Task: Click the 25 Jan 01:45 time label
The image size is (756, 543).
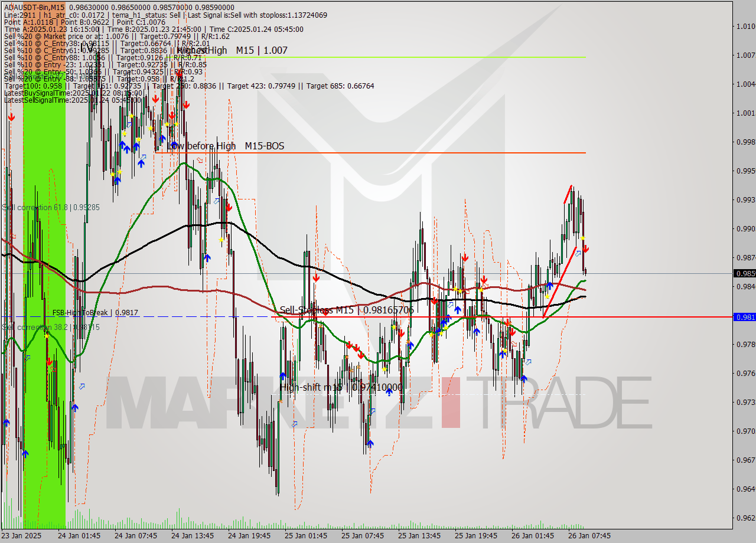Action: tap(306, 536)
